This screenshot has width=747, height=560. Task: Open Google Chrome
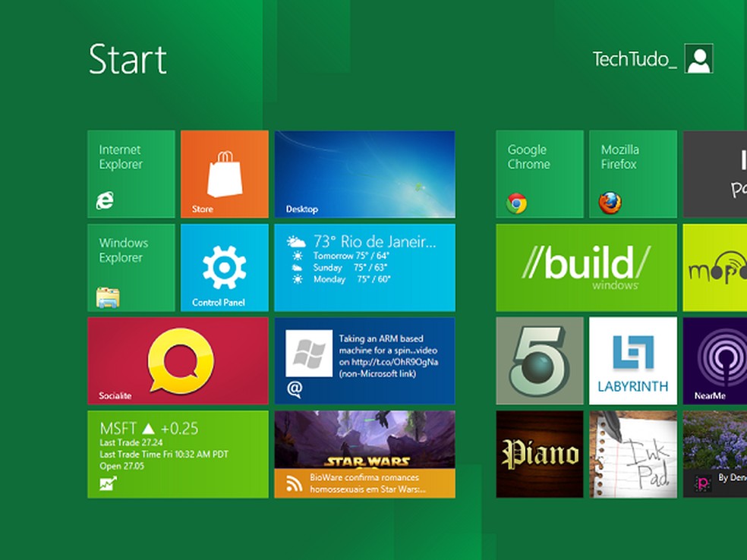[x=539, y=174]
